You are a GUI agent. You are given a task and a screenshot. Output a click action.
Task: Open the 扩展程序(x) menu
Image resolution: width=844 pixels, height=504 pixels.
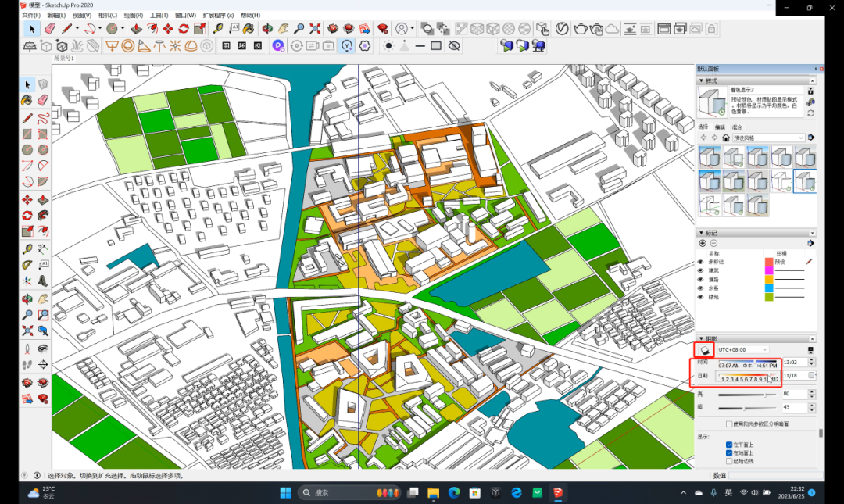[x=218, y=15]
